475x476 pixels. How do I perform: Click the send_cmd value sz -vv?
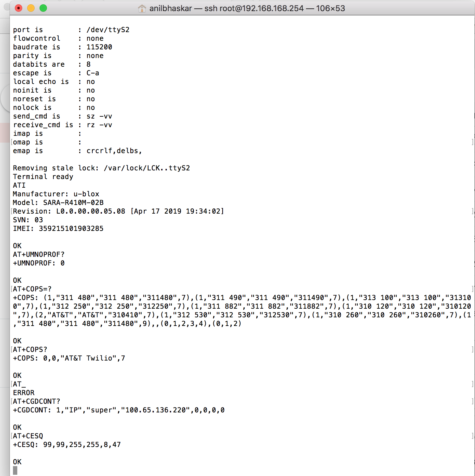(x=99, y=116)
